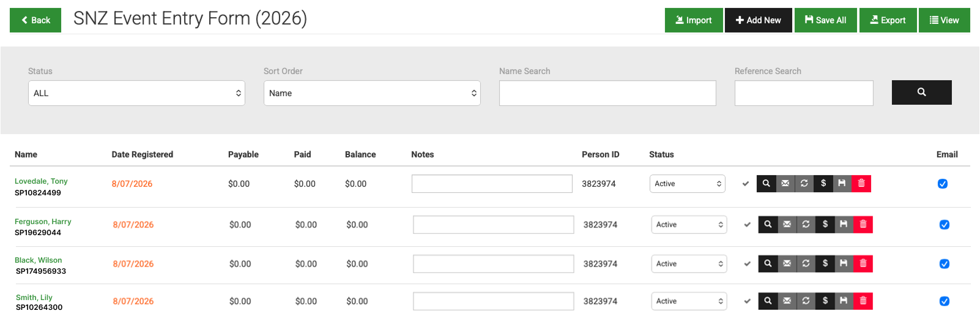Open Status dropdown for Black, Wilson
Screen dimensions: 980x327
coord(689,264)
